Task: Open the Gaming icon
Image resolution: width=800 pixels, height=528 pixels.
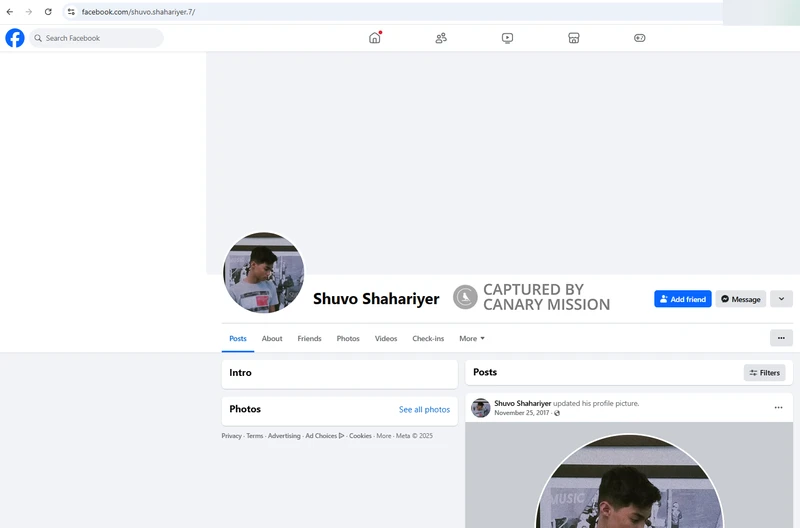Action: (x=639, y=38)
